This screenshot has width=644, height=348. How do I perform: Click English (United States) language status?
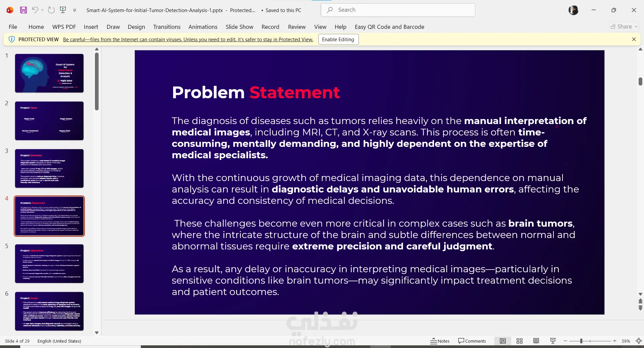(x=59, y=341)
